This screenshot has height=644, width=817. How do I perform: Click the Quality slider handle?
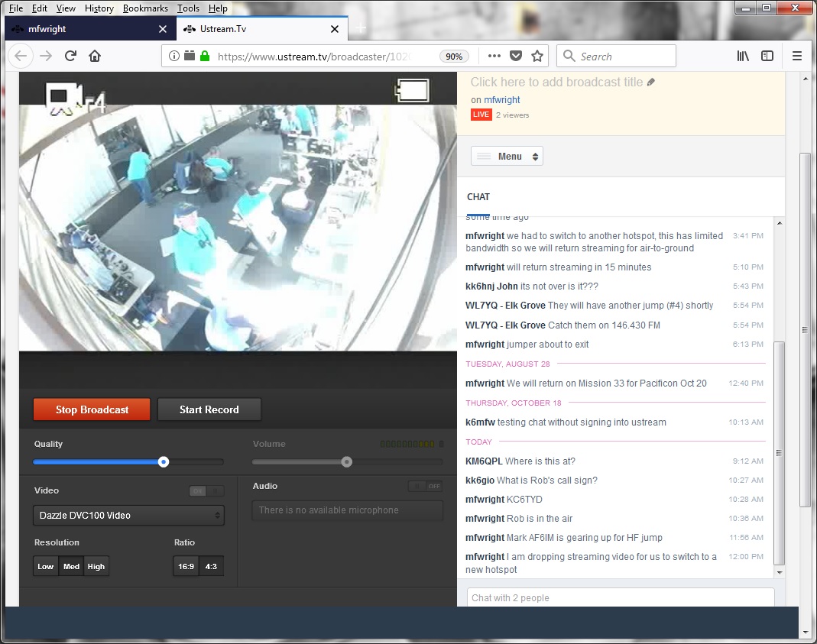pyautogui.click(x=164, y=461)
